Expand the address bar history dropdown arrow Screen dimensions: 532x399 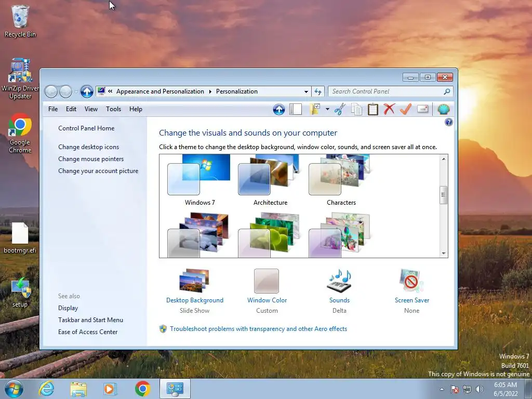(x=306, y=91)
